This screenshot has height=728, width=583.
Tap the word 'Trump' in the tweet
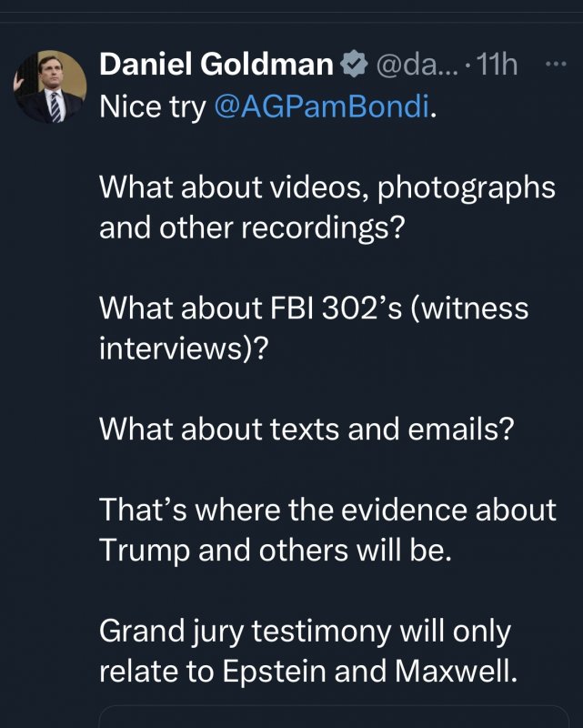tap(149, 549)
